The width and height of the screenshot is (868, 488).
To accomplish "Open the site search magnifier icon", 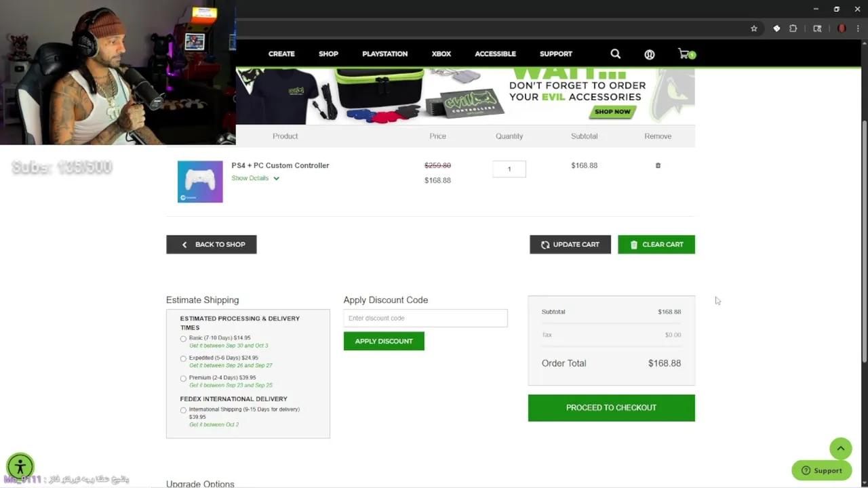I will 615,54.
